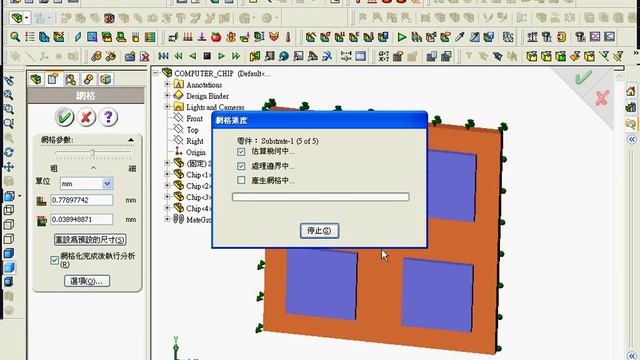640x360 pixels.
Task: Click the green Run analysis triangle icon
Action: pyautogui.click(x=402, y=37)
